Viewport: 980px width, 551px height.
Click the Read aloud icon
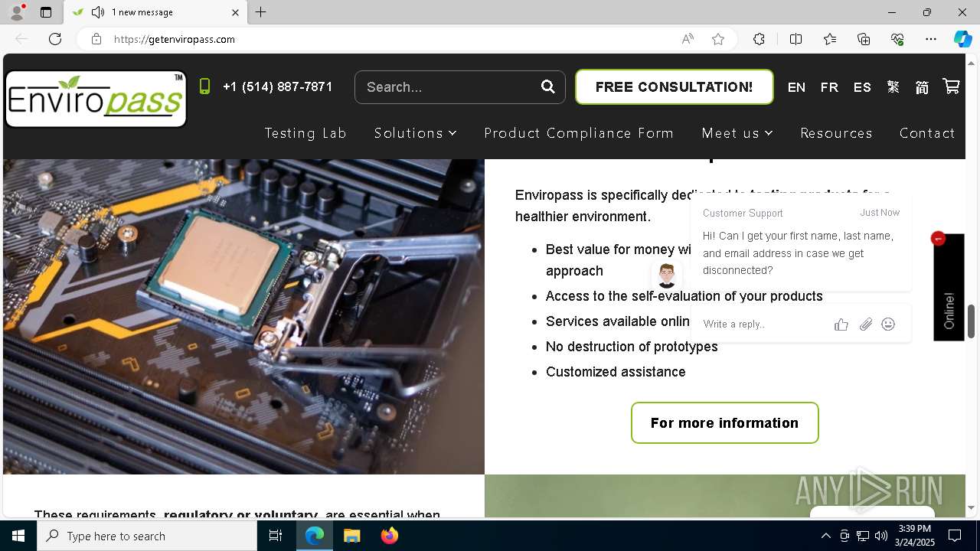click(x=688, y=39)
